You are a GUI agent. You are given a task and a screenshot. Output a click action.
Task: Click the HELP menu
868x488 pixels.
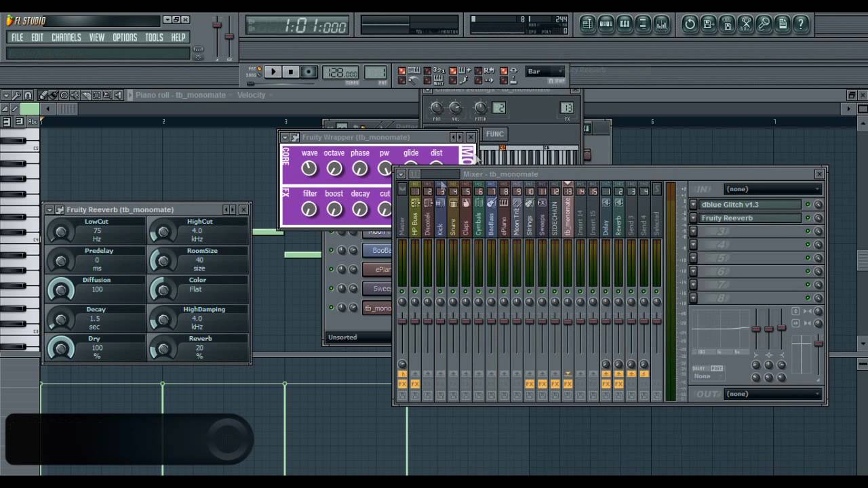pyautogui.click(x=178, y=37)
